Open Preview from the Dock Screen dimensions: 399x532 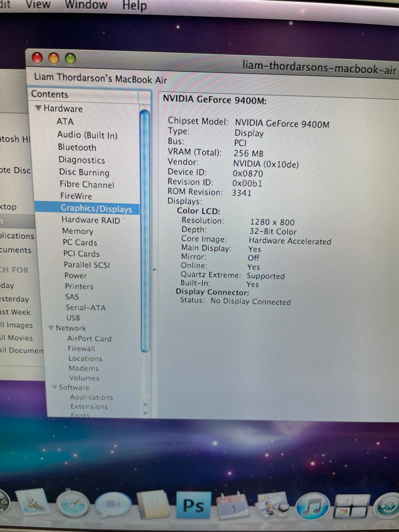tap(272, 505)
